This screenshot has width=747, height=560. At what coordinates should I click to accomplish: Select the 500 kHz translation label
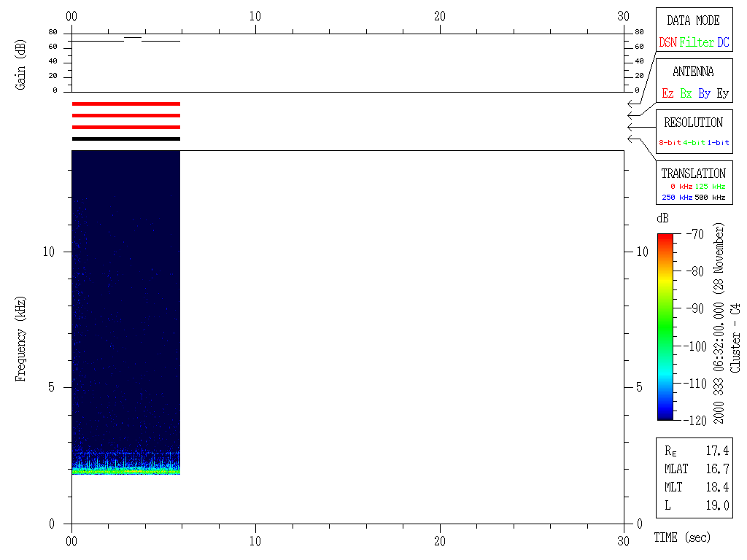(710, 197)
